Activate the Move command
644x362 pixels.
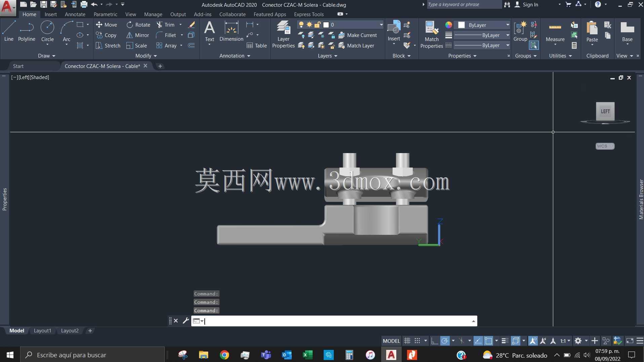106,25
